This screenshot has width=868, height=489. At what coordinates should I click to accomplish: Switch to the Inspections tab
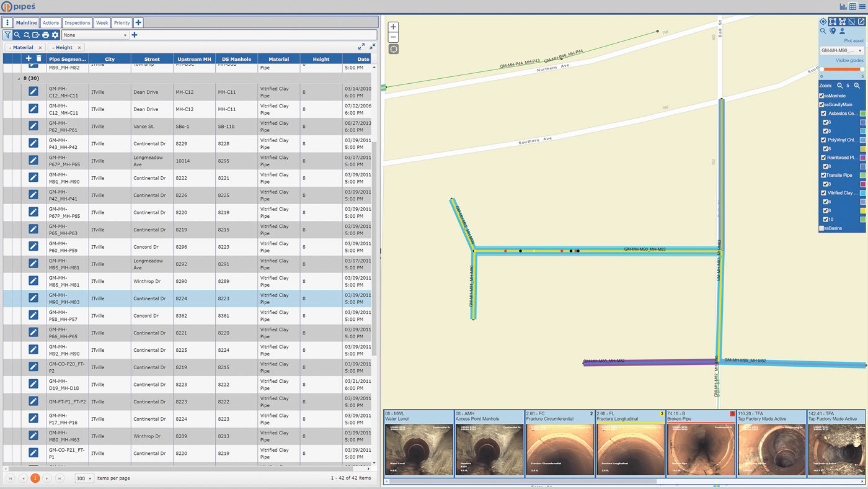point(77,23)
